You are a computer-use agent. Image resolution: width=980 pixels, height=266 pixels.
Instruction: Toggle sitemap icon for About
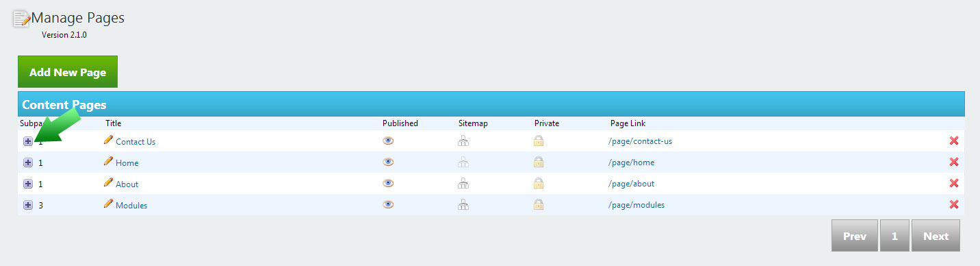tap(463, 184)
